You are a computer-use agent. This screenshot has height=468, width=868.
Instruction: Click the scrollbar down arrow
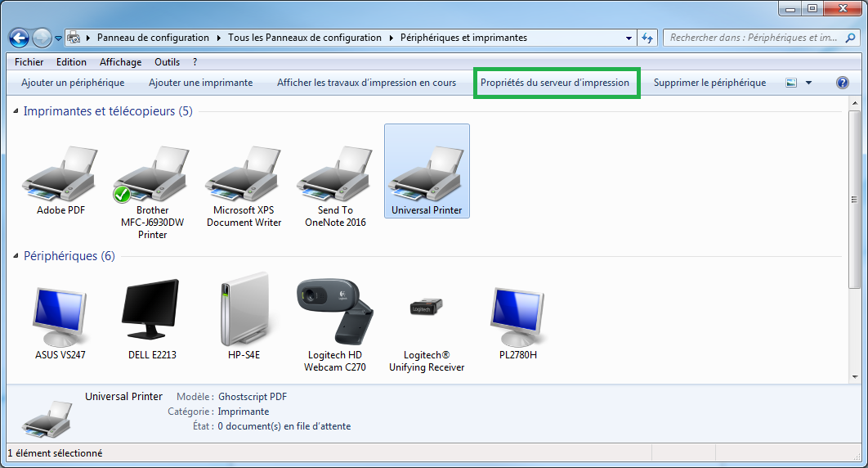[854, 376]
